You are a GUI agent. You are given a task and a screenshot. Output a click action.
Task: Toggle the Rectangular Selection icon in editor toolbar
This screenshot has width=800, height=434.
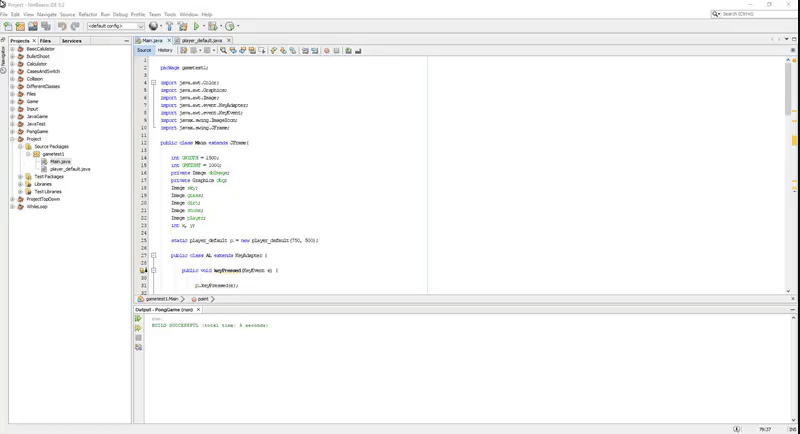point(262,50)
